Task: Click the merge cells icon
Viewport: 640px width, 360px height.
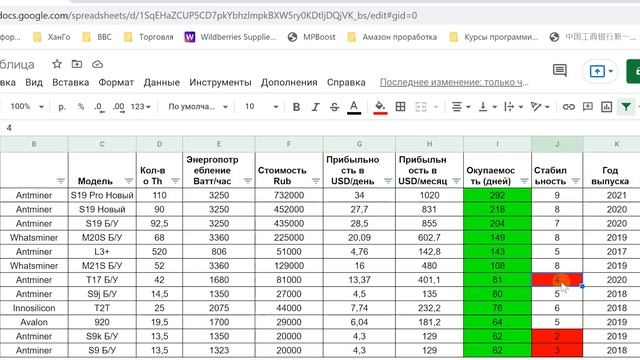Action: coord(420,107)
